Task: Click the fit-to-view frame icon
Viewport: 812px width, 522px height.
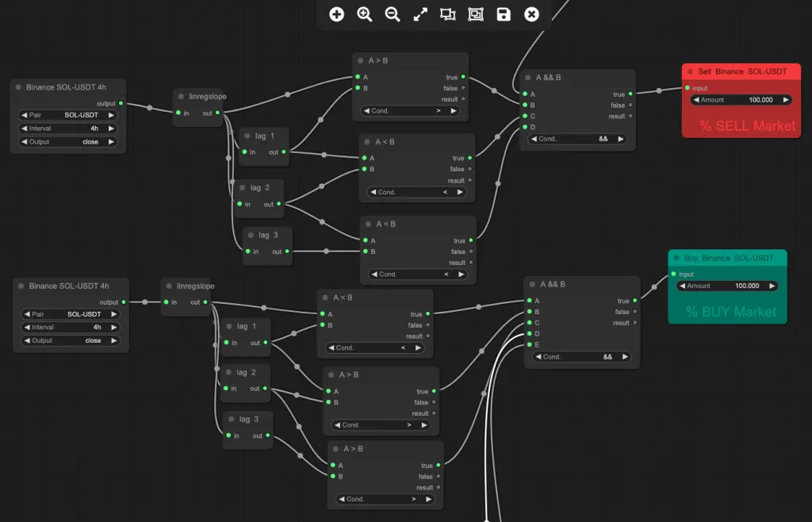Action: tap(476, 14)
